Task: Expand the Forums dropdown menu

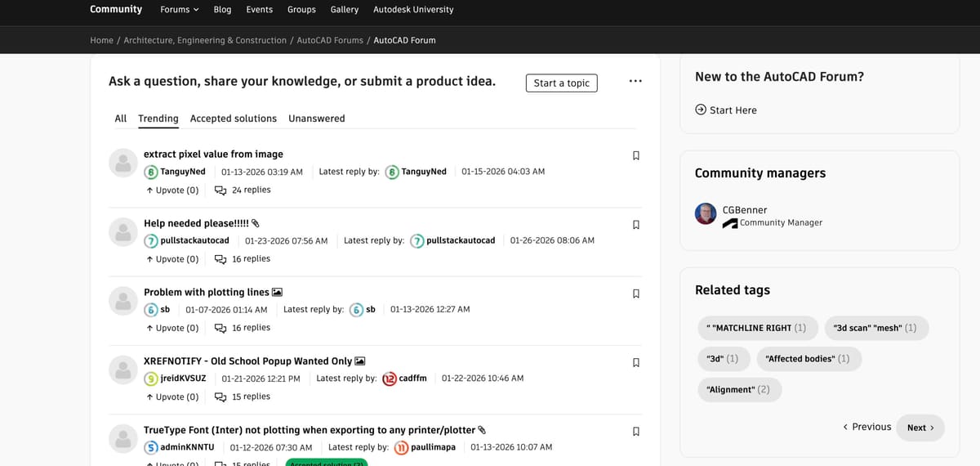Action: 180,10
